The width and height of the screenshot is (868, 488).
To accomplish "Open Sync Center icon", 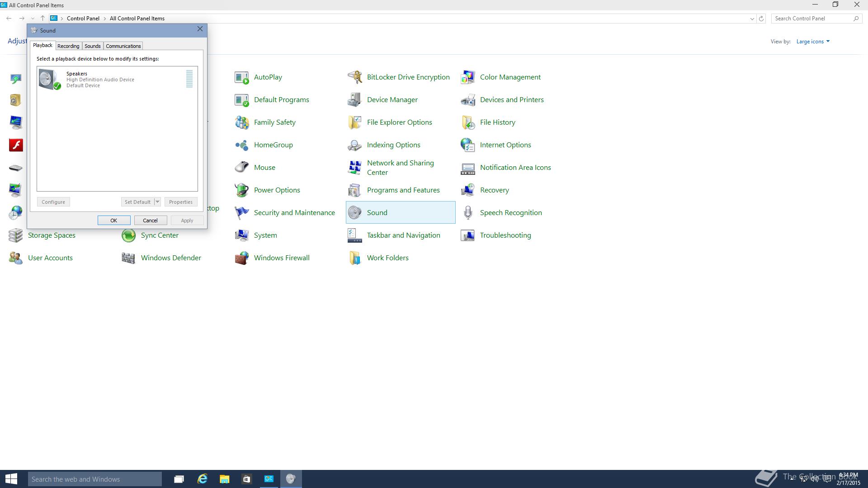I will pyautogui.click(x=129, y=235).
